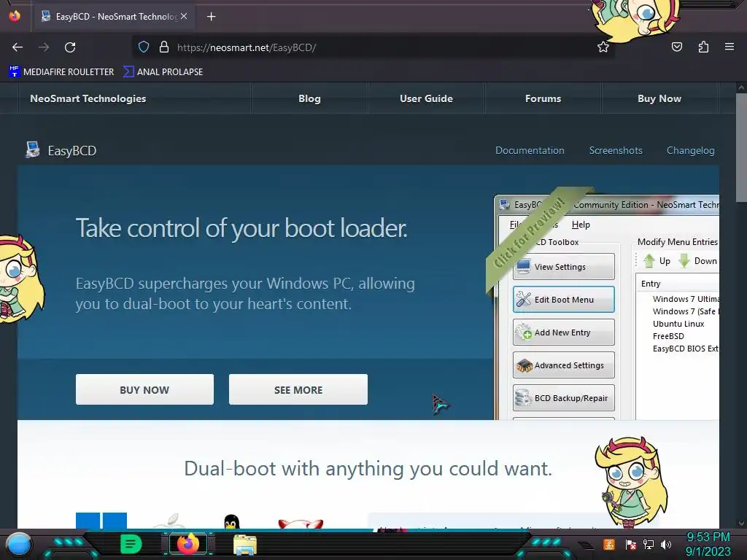
Task: Go back with the browser back arrow
Action: tap(18, 47)
